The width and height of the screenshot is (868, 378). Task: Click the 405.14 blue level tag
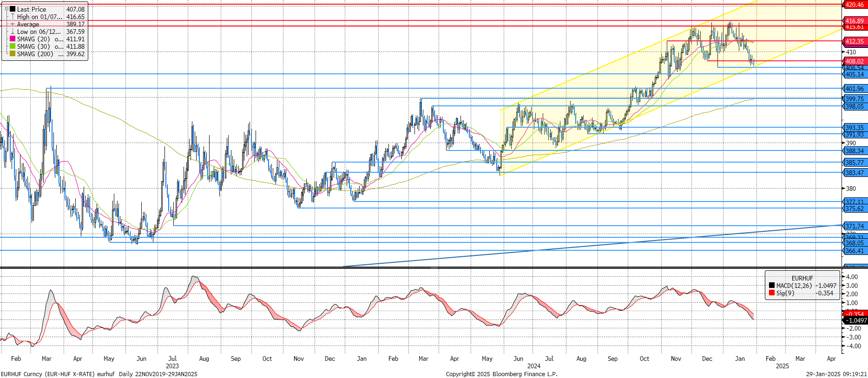(855, 74)
